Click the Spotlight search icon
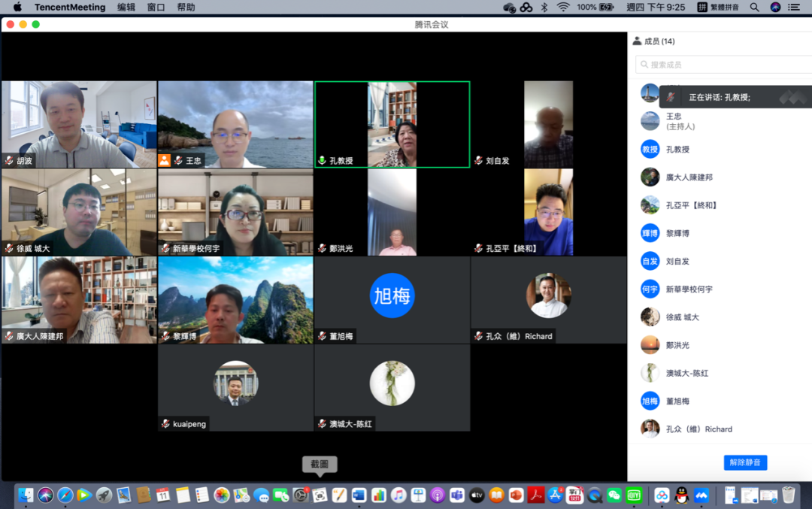812x509 pixels. point(754,7)
